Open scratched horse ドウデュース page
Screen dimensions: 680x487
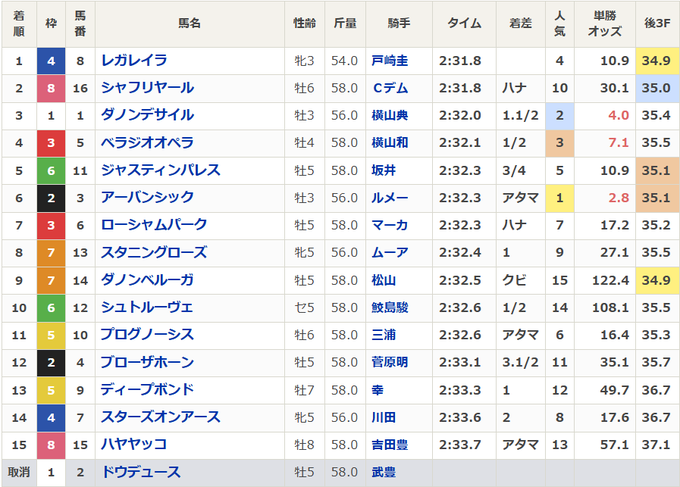(x=141, y=472)
